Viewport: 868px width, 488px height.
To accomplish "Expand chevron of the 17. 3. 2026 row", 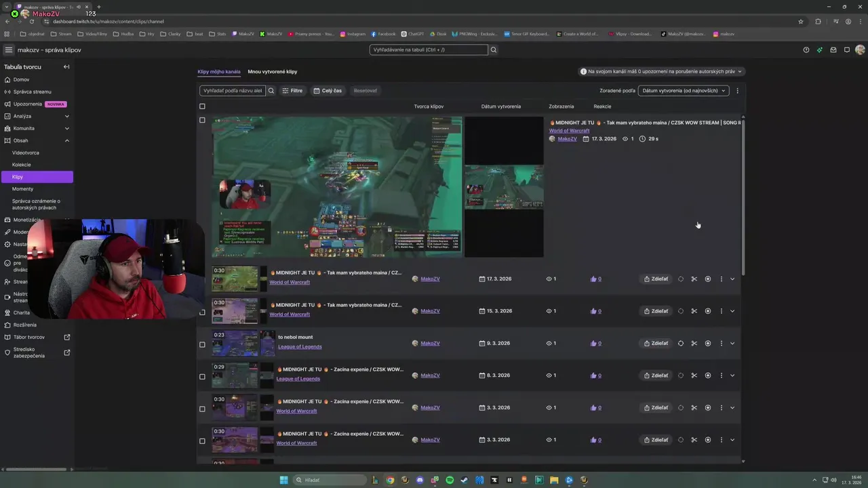I will [732, 279].
